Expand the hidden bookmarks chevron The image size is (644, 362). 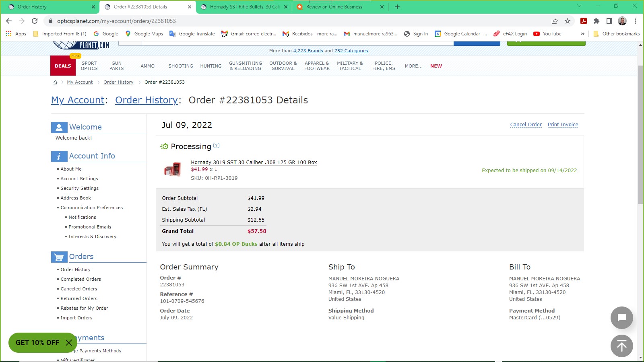pyautogui.click(x=583, y=34)
